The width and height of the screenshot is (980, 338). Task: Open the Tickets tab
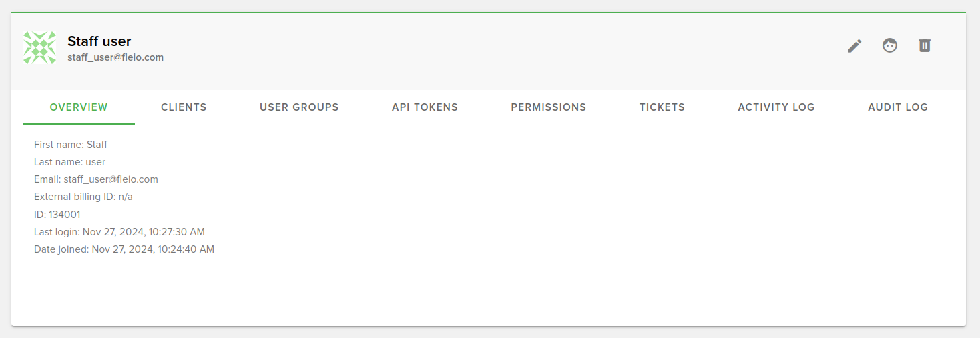coord(662,107)
